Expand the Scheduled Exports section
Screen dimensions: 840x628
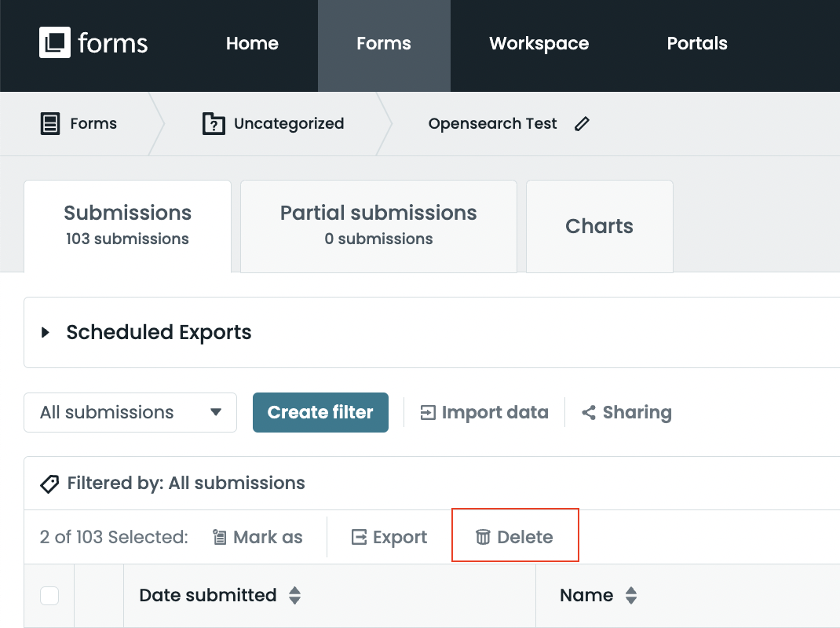46,332
